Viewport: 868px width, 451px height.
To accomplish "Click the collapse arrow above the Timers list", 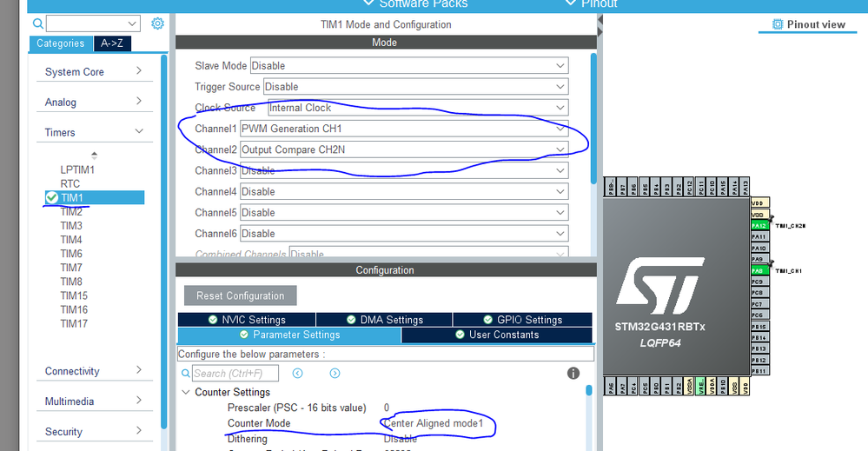I will pyautogui.click(x=94, y=155).
